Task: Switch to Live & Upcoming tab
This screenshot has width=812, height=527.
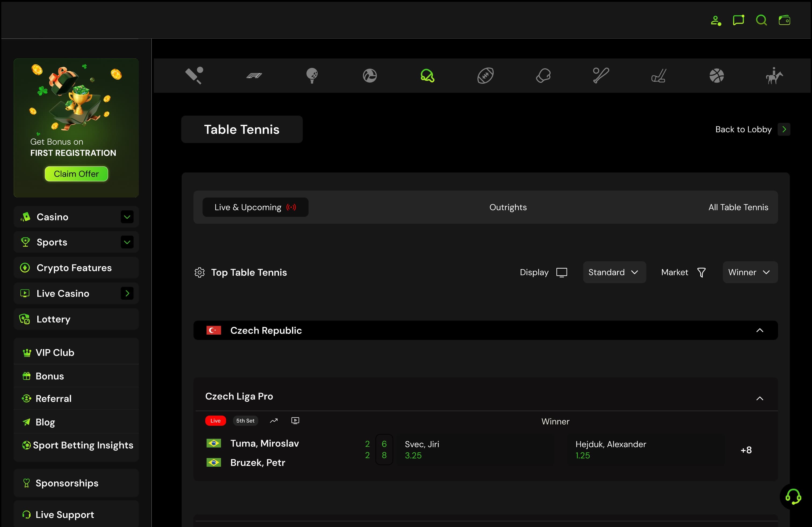Action: point(255,207)
